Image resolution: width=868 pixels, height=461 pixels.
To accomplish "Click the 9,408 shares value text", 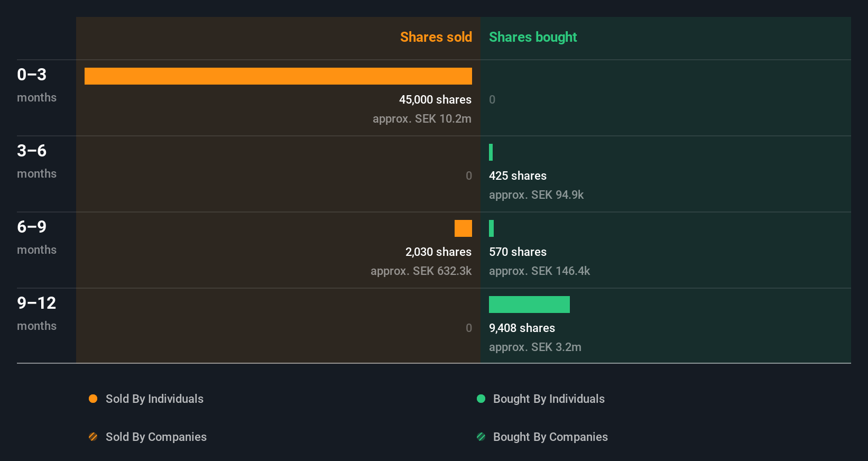I will point(522,328).
